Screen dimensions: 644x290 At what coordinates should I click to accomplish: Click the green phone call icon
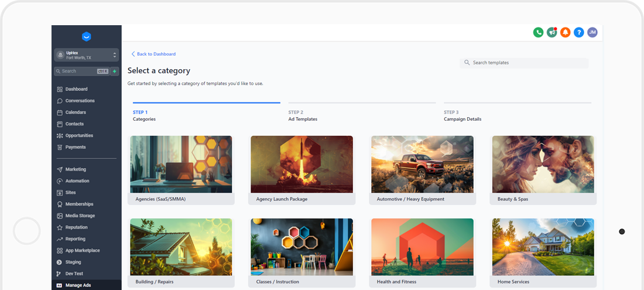(x=538, y=33)
